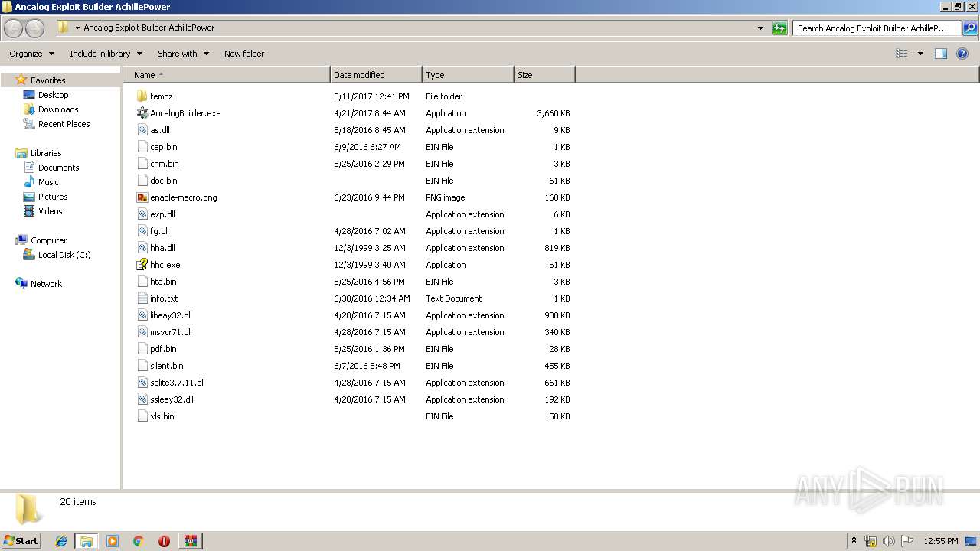The image size is (980, 551).
Task: Expand the address bar folder arrow
Action: click(x=77, y=28)
